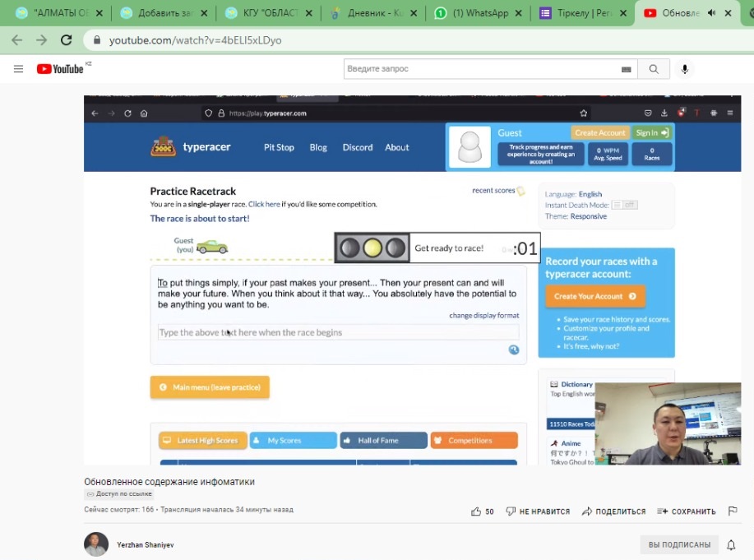
Task: Open the YouTube hamburger guide menu
Action: (18, 69)
